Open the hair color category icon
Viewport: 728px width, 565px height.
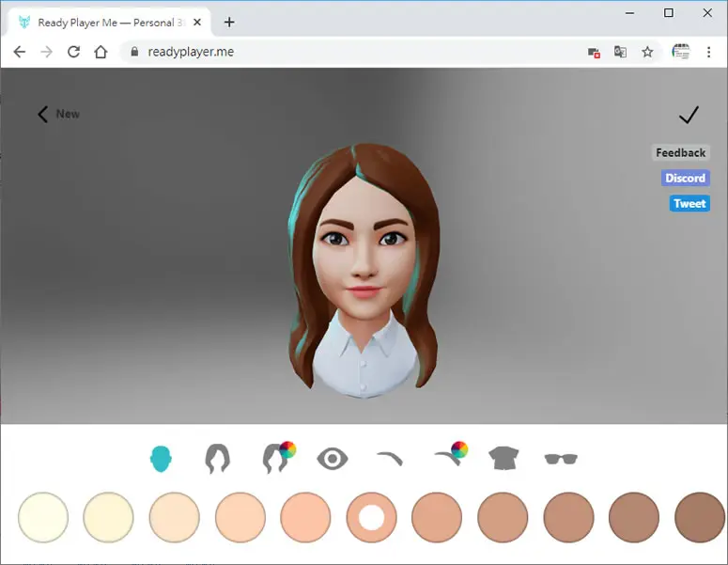point(279,457)
